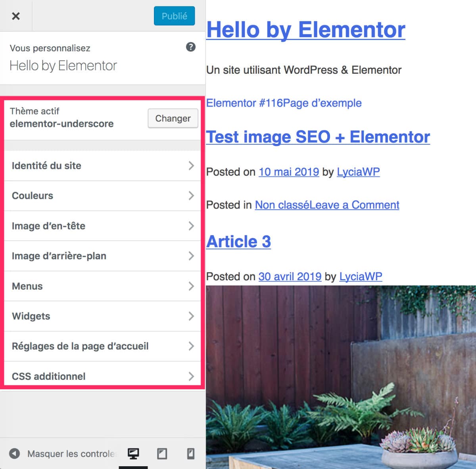
Task: Click the garden patio featured image
Action: click(x=341, y=377)
